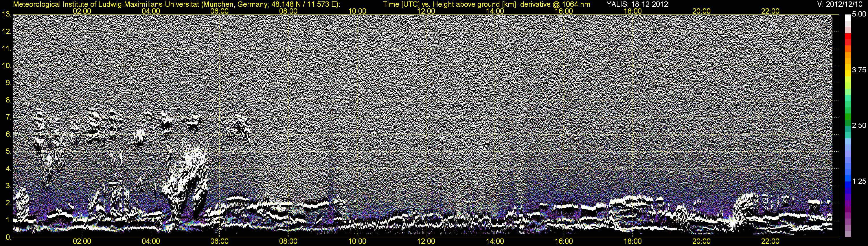Click the height axis label '1.'
This screenshot has height=246, width=868.
coord(8,220)
